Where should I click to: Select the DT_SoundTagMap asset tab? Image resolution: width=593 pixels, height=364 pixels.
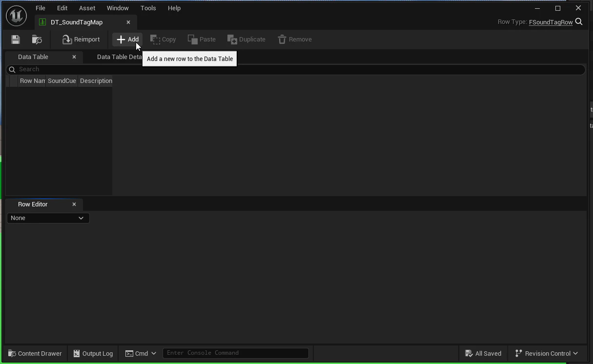tap(77, 22)
